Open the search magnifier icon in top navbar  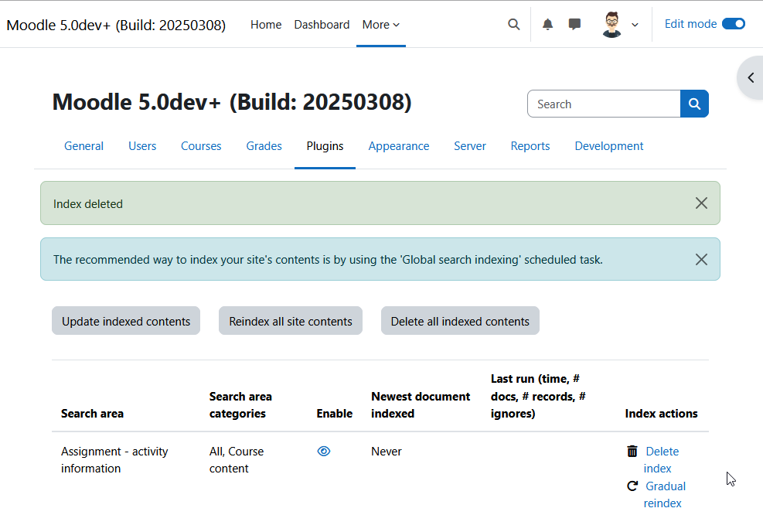[513, 24]
